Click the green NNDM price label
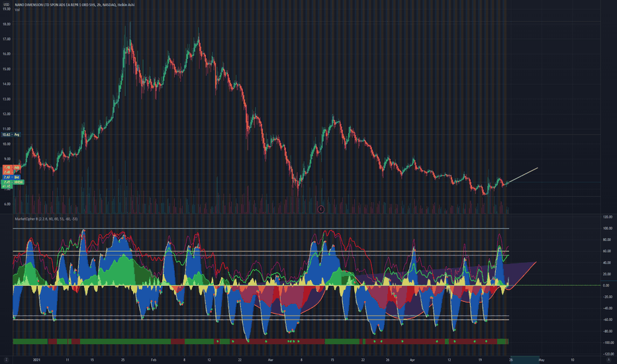 [13, 182]
